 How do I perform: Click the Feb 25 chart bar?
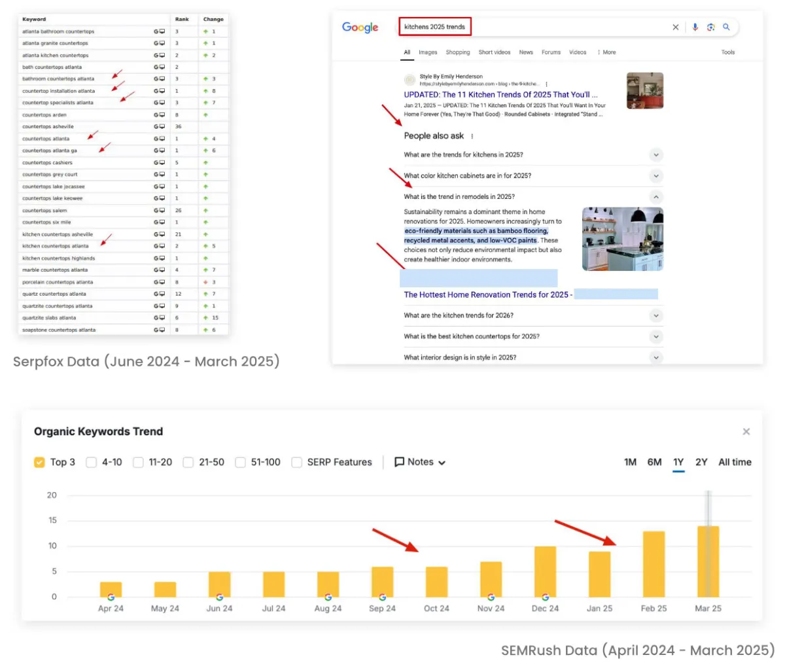click(x=654, y=564)
